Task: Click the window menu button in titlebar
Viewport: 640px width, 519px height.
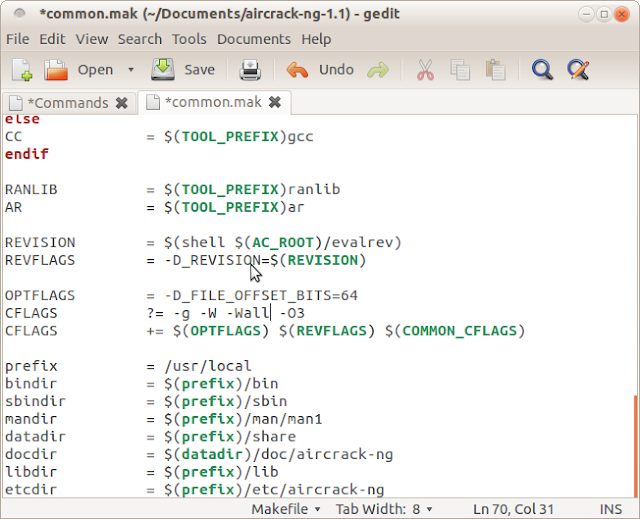Action: tap(19, 14)
